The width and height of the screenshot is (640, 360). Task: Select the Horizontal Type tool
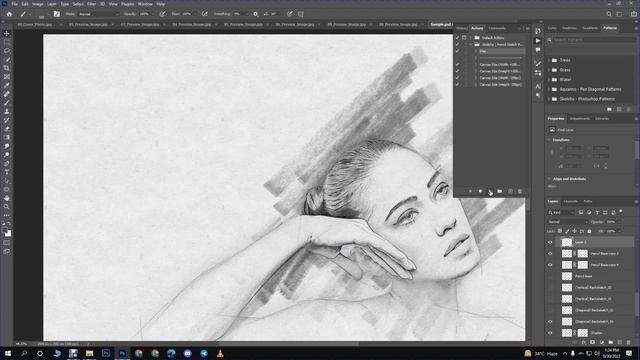[7, 172]
